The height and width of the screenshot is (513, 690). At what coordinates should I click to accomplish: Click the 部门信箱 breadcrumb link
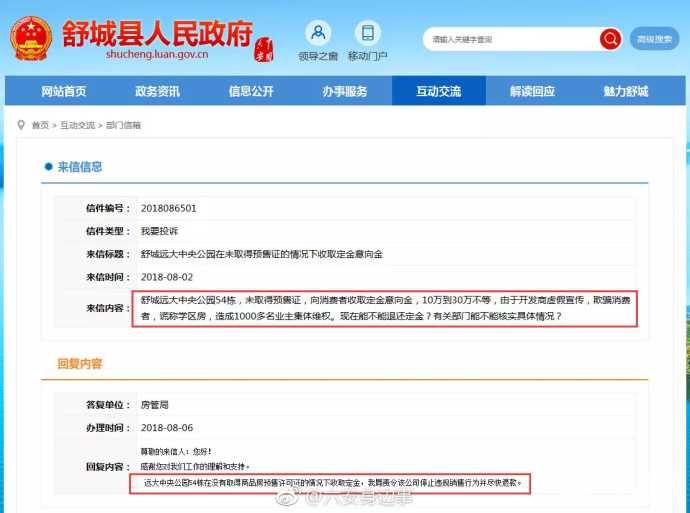(x=123, y=125)
